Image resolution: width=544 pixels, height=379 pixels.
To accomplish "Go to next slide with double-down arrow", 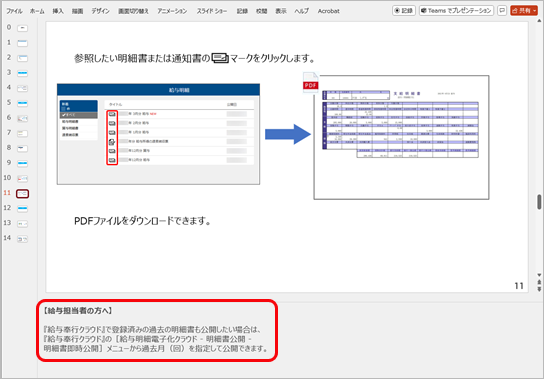I will (539, 289).
